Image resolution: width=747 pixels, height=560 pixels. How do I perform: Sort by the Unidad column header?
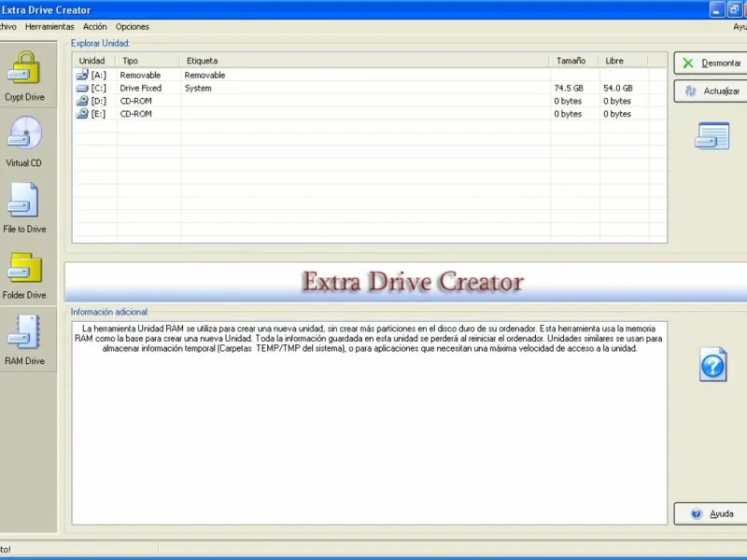[94, 61]
